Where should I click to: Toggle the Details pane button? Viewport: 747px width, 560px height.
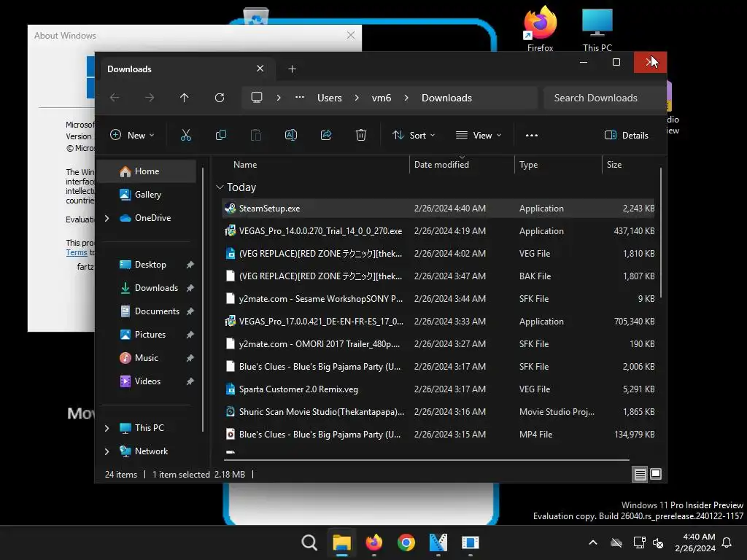coord(627,135)
